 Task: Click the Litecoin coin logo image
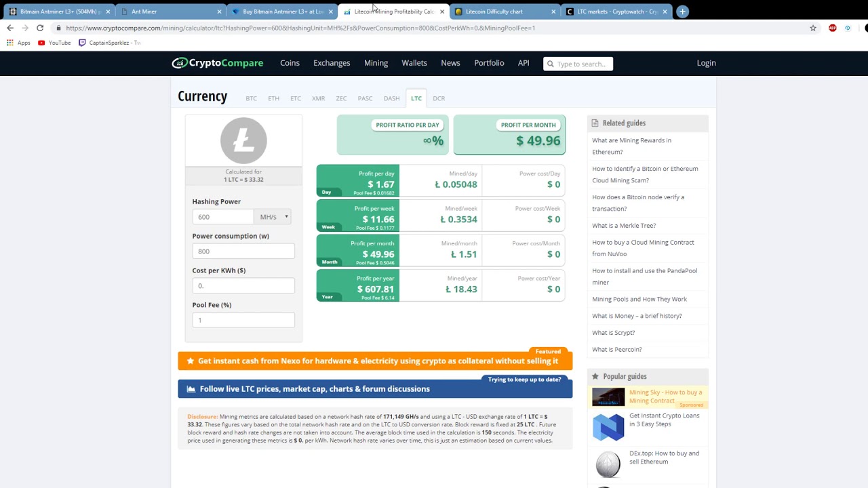(243, 140)
